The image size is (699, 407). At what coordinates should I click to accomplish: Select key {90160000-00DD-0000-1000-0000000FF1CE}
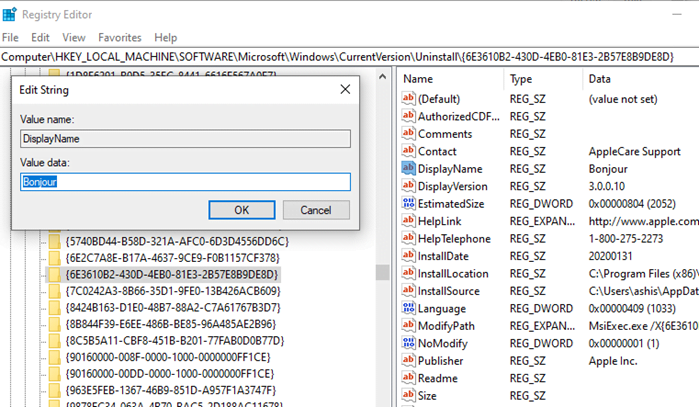point(170,374)
